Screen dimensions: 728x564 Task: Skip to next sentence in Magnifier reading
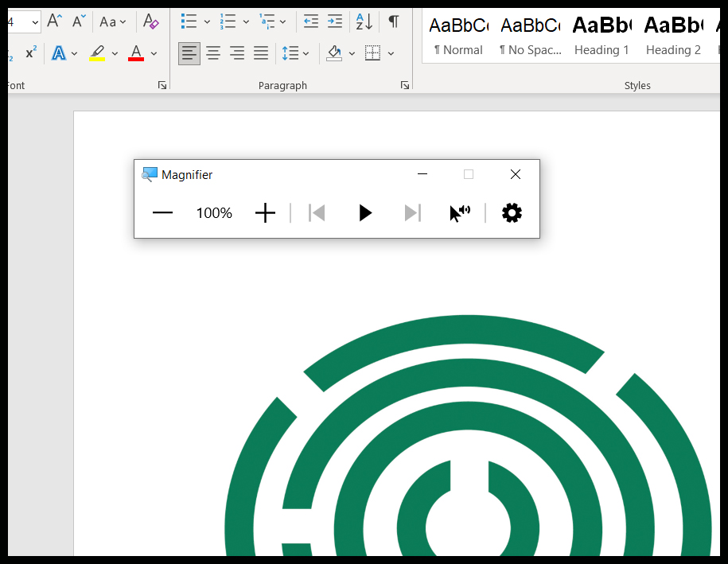point(413,213)
